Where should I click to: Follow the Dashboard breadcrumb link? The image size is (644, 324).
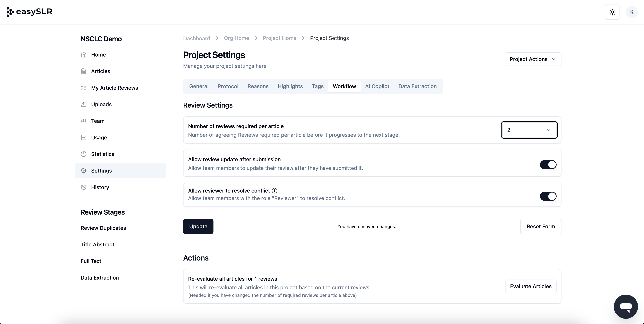[197, 38]
